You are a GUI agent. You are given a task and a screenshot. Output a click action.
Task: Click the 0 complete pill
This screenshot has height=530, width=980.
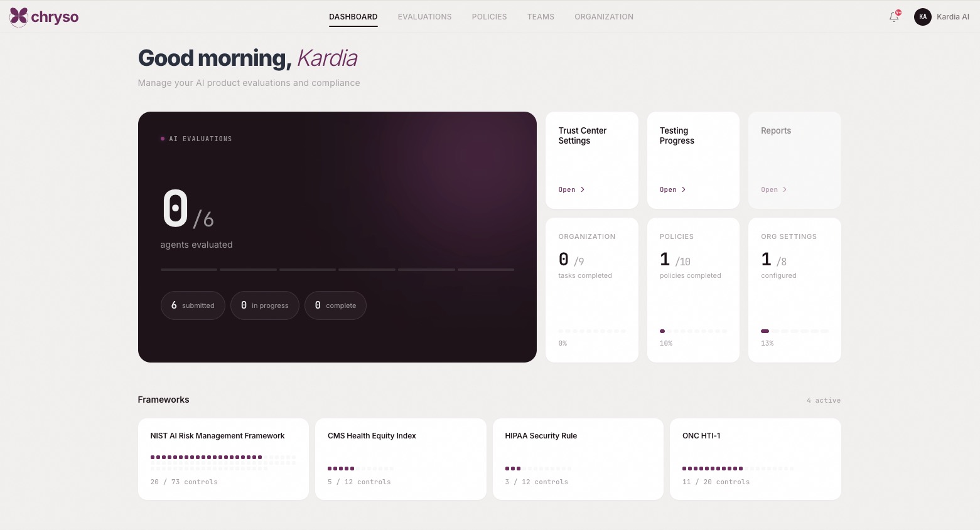coord(335,305)
